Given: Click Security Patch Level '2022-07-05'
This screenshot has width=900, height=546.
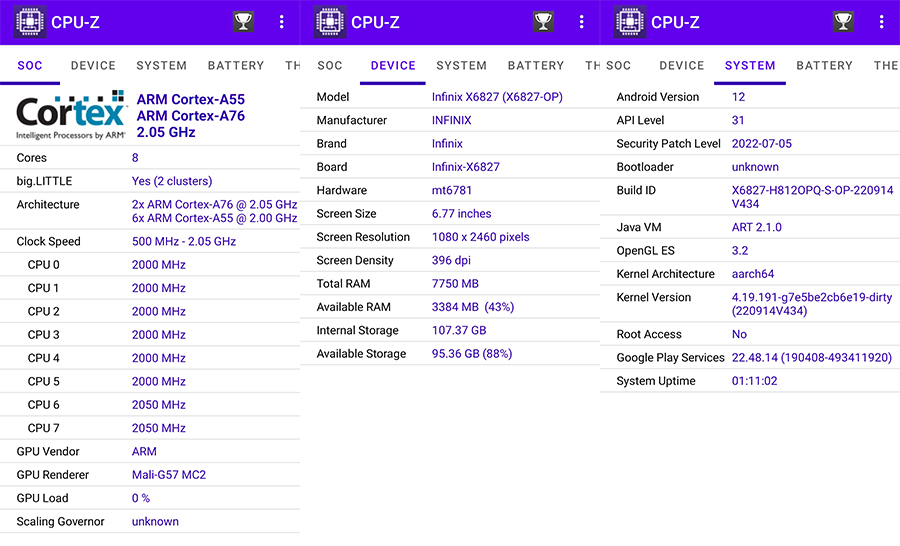Looking at the screenshot, I should point(762,144).
